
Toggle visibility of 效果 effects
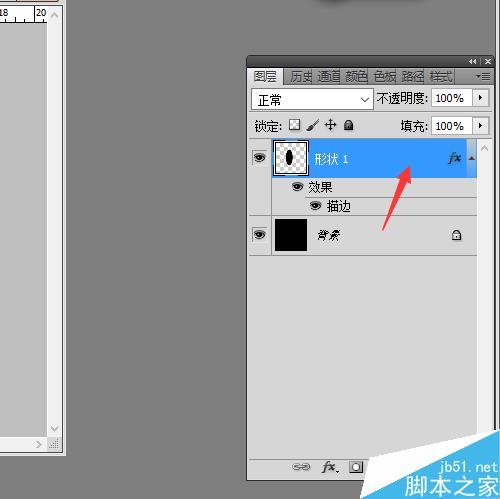pyautogui.click(x=297, y=187)
